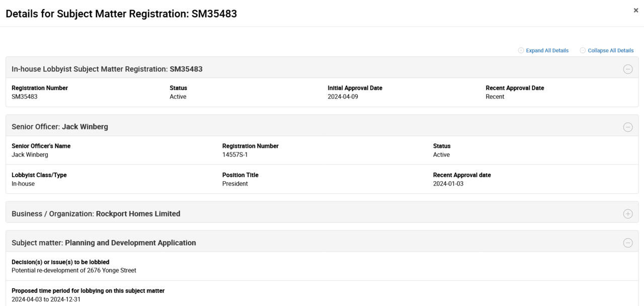Click the Position Title value President
The height and width of the screenshot is (306, 644).
pyautogui.click(x=235, y=184)
